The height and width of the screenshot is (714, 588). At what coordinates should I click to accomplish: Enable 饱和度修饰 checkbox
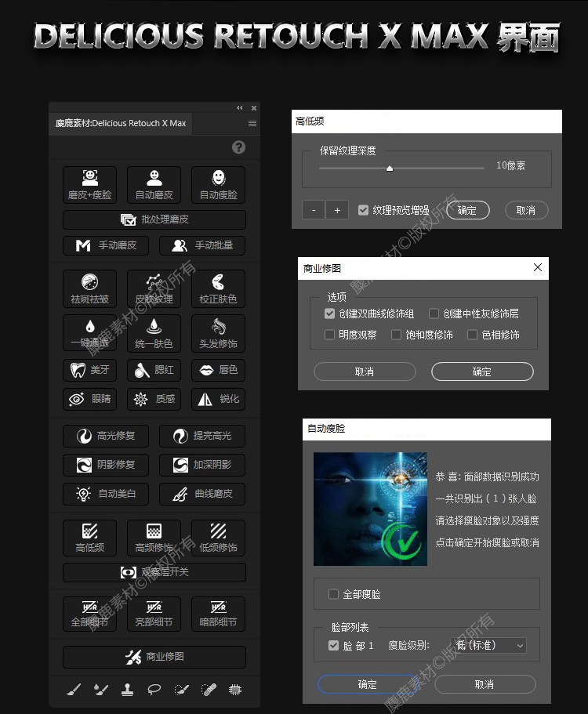pyautogui.click(x=396, y=335)
